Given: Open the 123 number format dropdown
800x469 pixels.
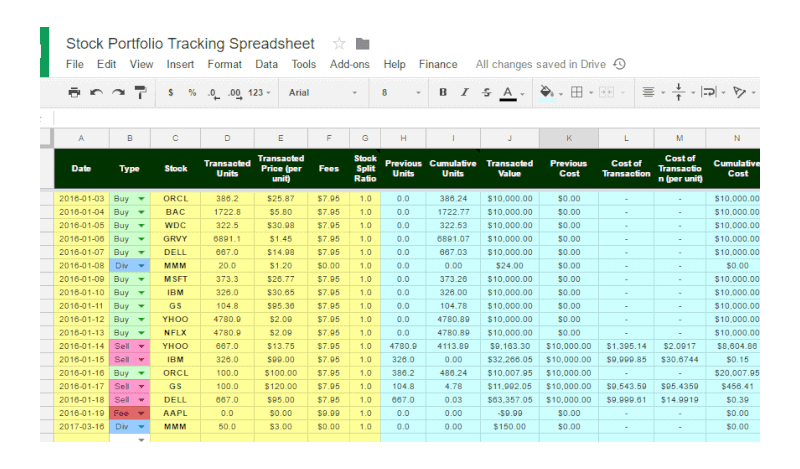Looking at the screenshot, I should click(259, 92).
